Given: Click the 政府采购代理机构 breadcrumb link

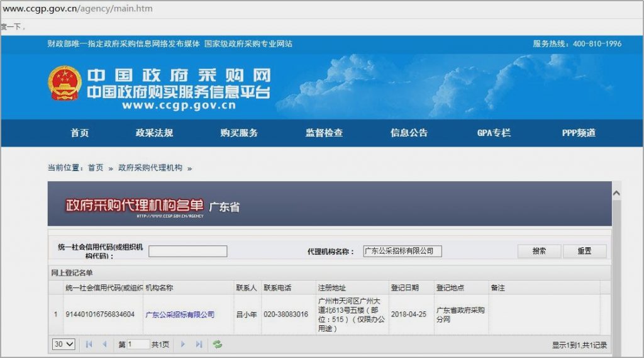Looking at the screenshot, I should coord(150,168).
